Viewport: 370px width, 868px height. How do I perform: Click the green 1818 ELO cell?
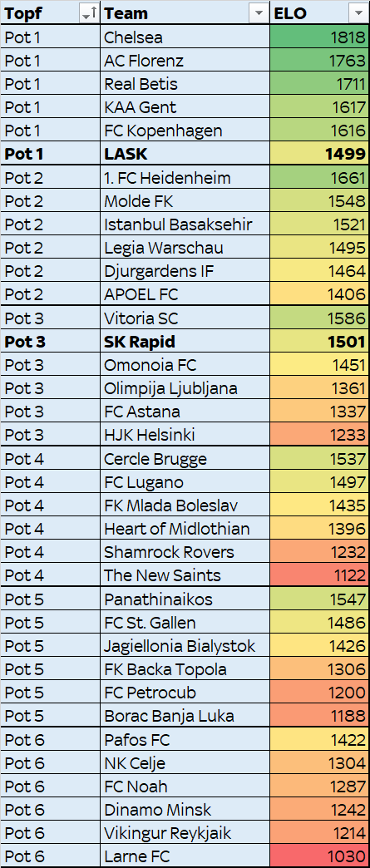click(319, 37)
